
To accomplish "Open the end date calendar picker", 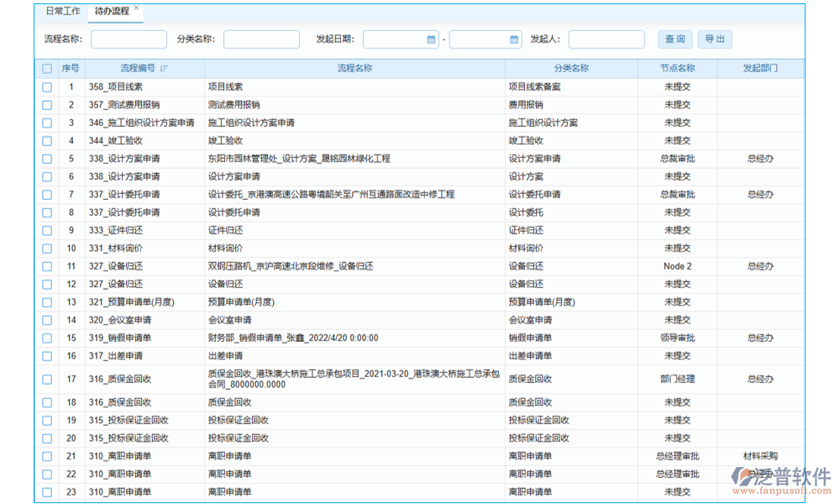I will tap(513, 39).
